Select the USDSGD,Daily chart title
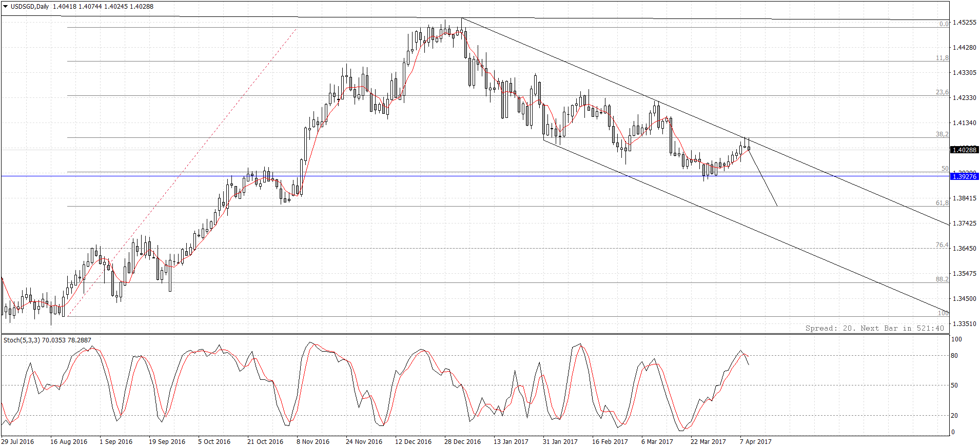Viewport: 980px width, 448px height. (30, 7)
